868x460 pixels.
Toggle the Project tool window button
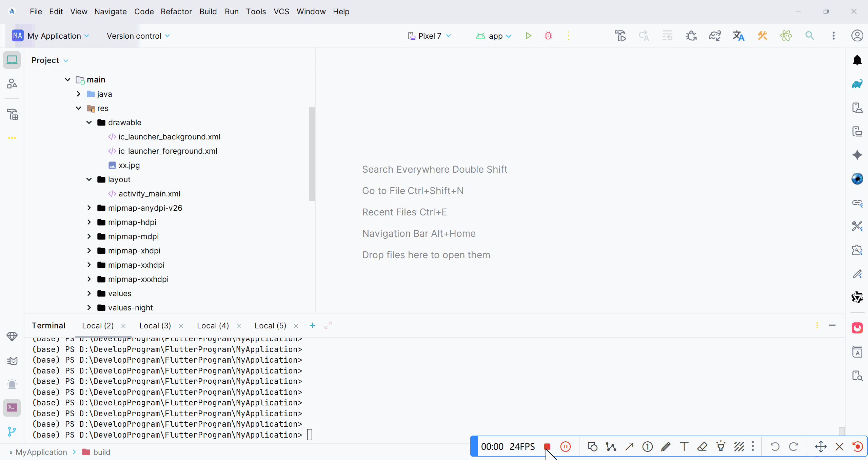[x=12, y=60]
